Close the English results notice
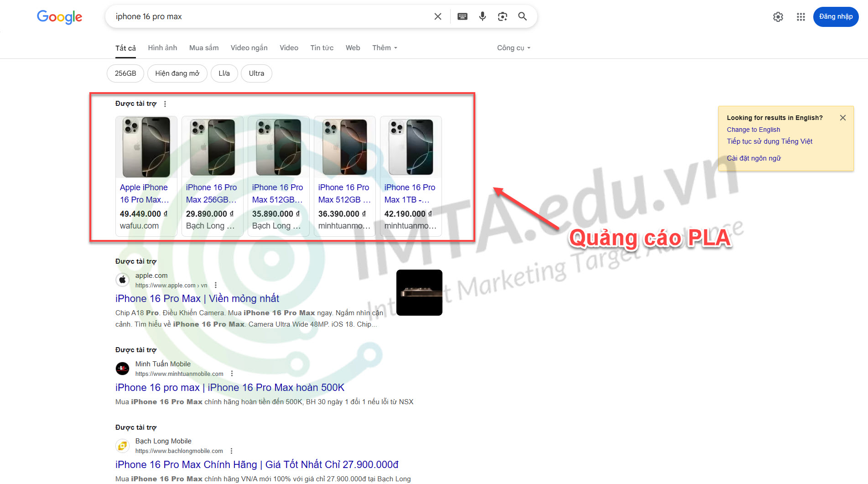 (x=843, y=118)
